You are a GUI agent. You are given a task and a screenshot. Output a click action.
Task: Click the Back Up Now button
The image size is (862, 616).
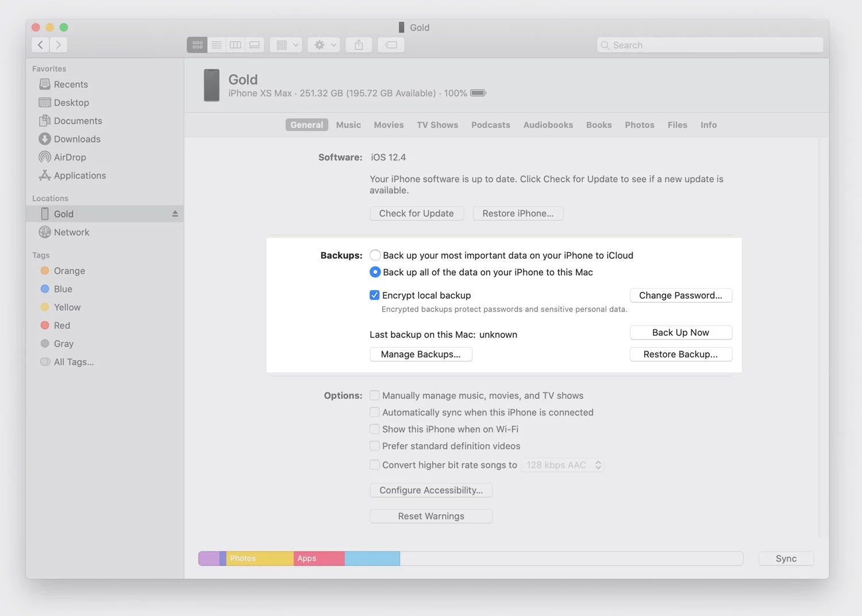(x=681, y=333)
